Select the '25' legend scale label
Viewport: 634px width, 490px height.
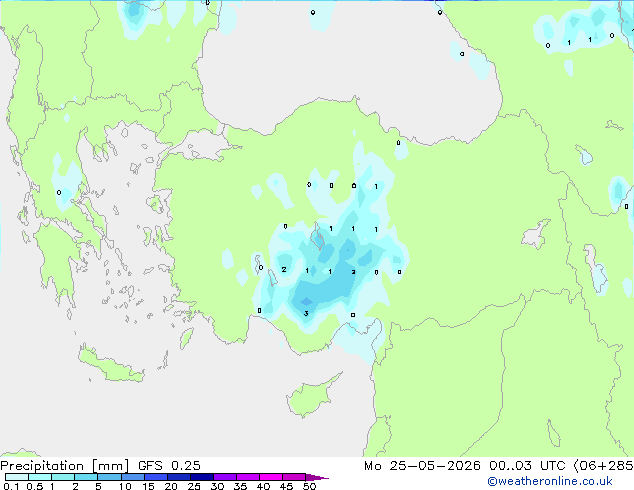(x=194, y=486)
